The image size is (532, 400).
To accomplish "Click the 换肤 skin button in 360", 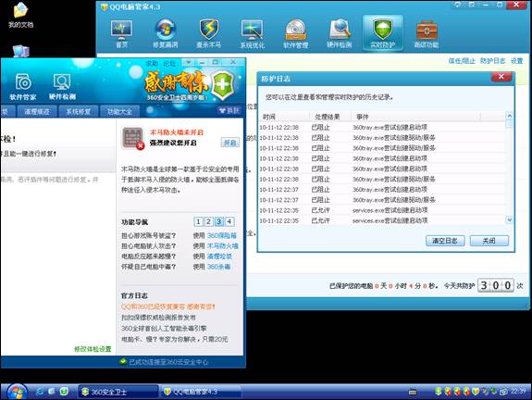I will [x=229, y=110].
